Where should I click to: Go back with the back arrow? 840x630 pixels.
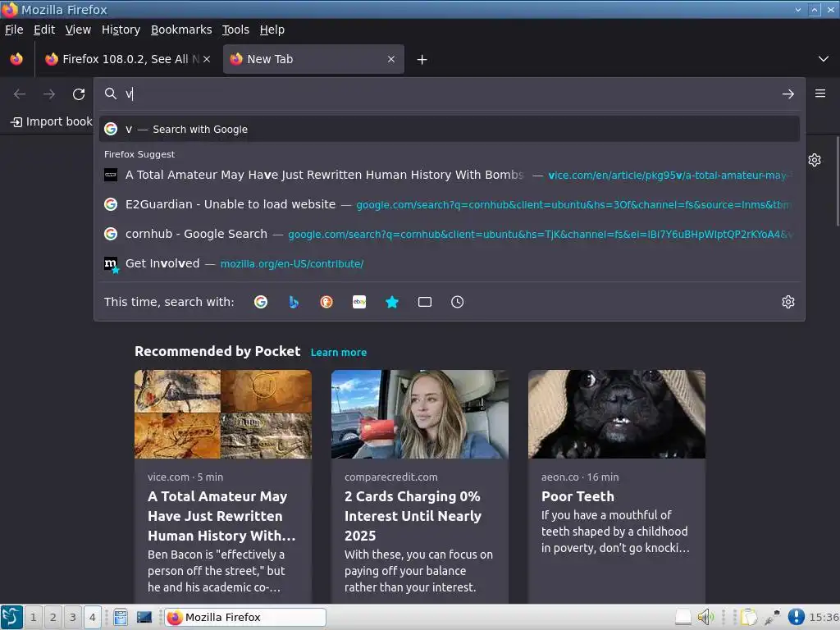(x=20, y=94)
